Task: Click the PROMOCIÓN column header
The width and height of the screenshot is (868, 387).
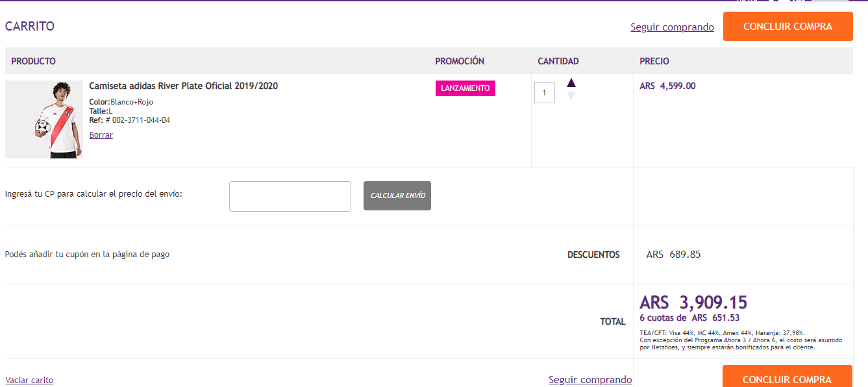Action: pyautogui.click(x=460, y=61)
